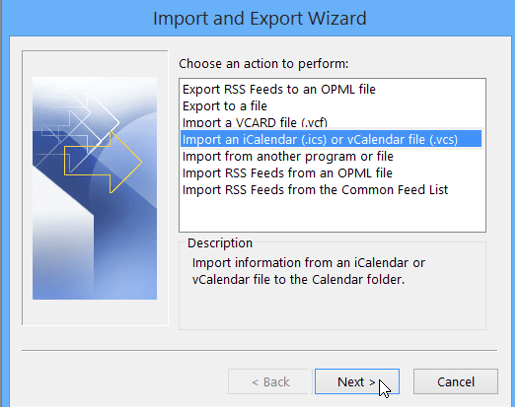Select Import a VCARD file (.vcf)
The image size is (515, 407).
click(255, 122)
